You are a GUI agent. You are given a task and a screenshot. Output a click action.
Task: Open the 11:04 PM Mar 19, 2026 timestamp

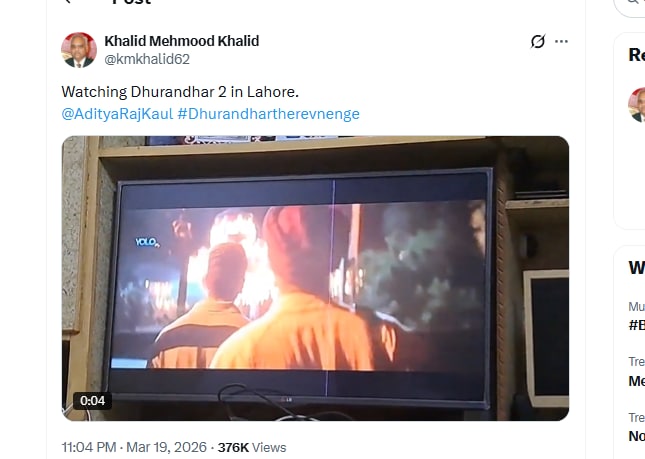pyautogui.click(x=134, y=447)
